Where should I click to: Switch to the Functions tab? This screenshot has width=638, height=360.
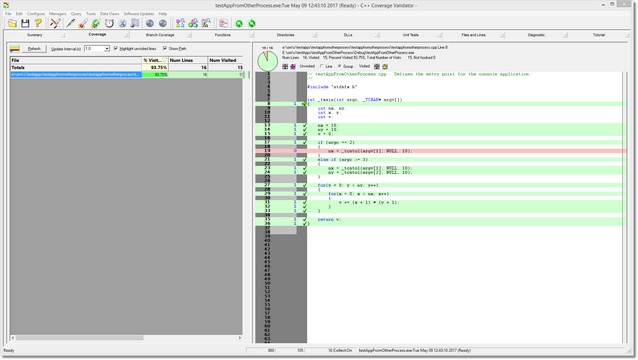point(223,35)
